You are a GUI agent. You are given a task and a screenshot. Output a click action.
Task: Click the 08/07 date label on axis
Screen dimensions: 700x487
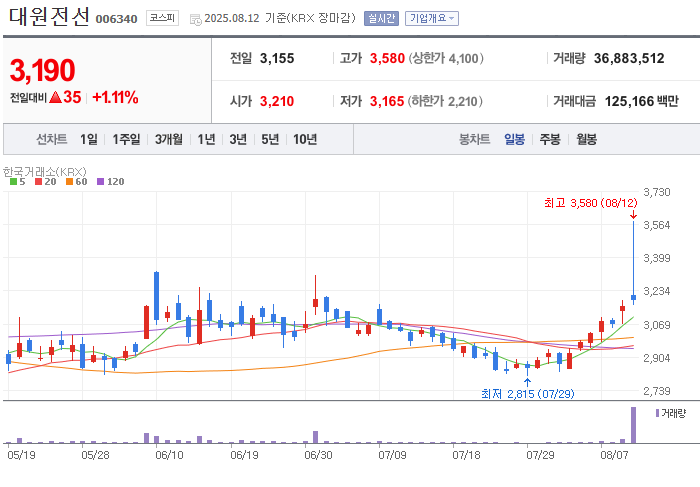click(x=614, y=455)
